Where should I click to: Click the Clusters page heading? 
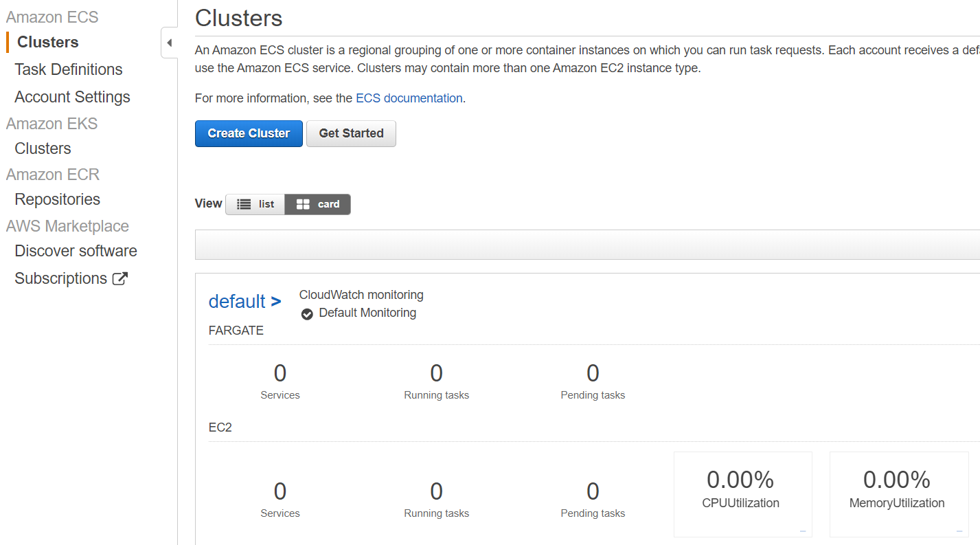pyautogui.click(x=238, y=18)
